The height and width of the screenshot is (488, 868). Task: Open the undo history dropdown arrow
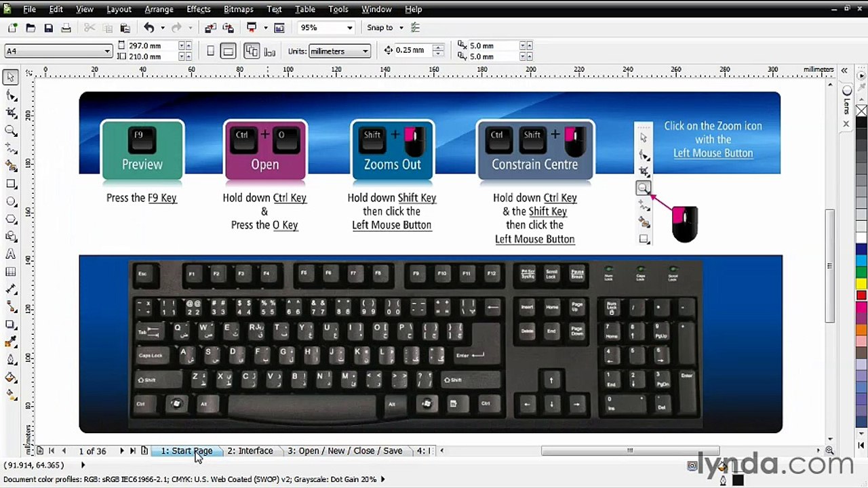[163, 28]
